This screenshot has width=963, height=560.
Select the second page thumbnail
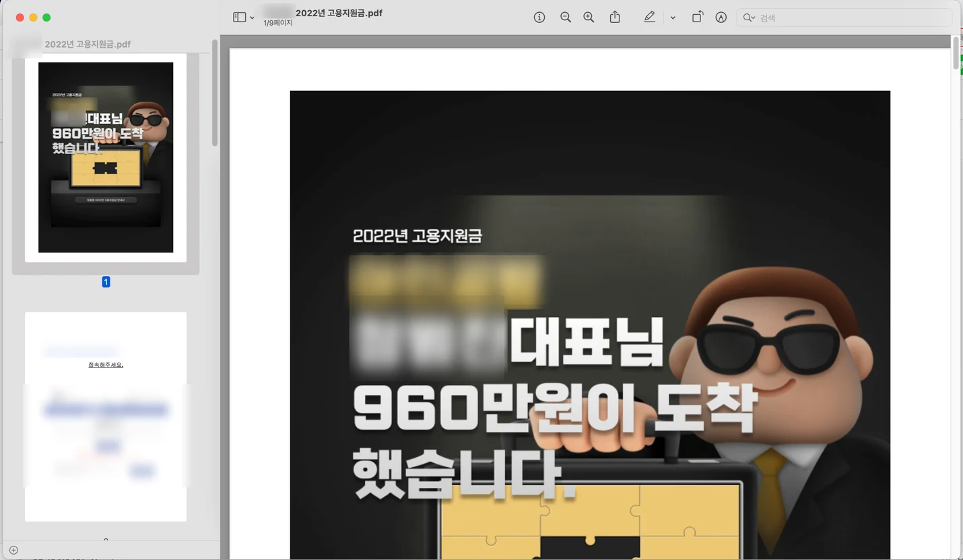tap(106, 417)
